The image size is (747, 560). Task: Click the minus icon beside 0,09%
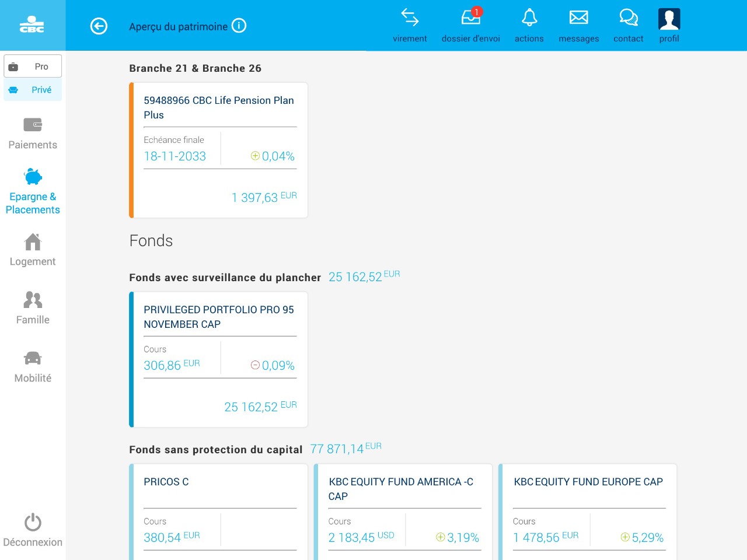(x=255, y=365)
